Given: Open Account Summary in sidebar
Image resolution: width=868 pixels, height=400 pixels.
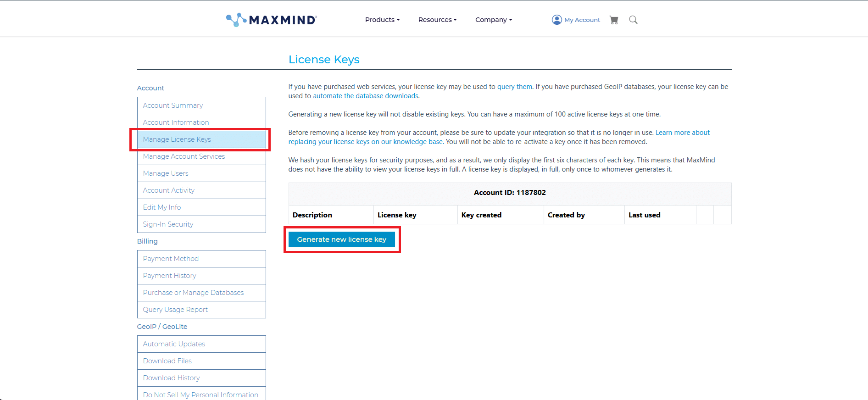Looking at the screenshot, I should (x=201, y=106).
